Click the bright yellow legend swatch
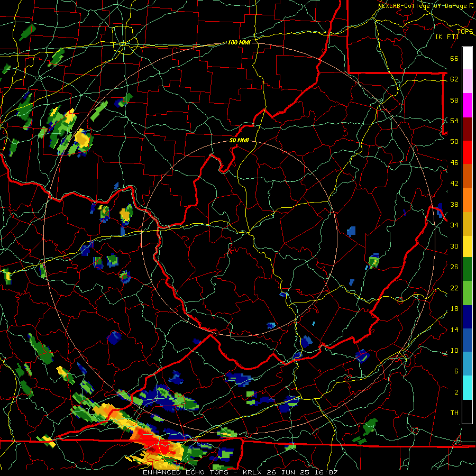The height and width of the screenshot is (476, 476). click(x=467, y=246)
